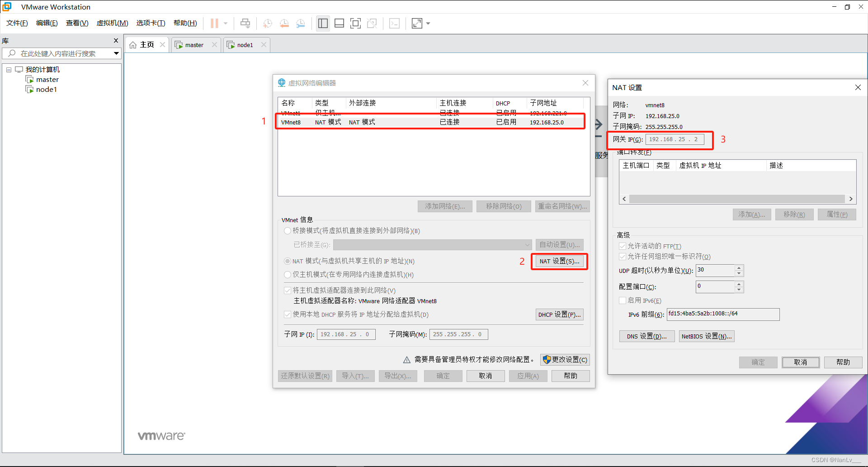Select the 桥接模式 radio button

pyautogui.click(x=287, y=231)
